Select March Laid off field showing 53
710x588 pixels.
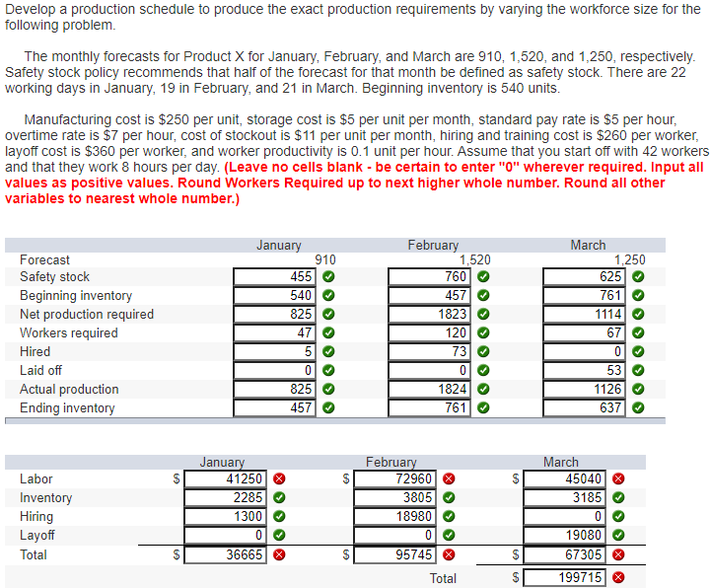coord(584,371)
